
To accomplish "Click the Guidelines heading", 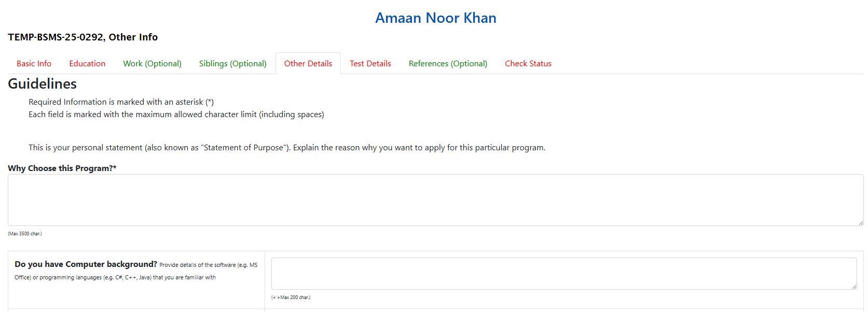I will coord(43,84).
